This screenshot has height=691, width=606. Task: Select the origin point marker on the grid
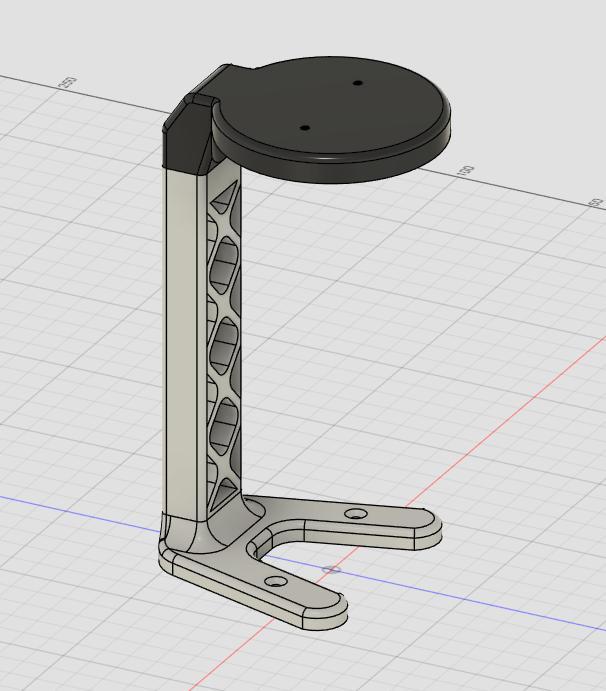pyautogui.click(x=331, y=570)
